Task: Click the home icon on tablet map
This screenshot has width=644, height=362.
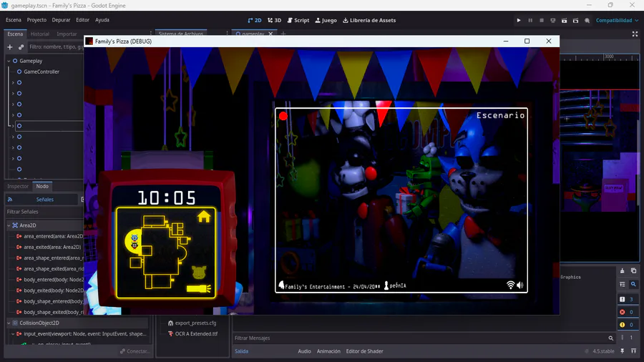Action: [204, 216]
